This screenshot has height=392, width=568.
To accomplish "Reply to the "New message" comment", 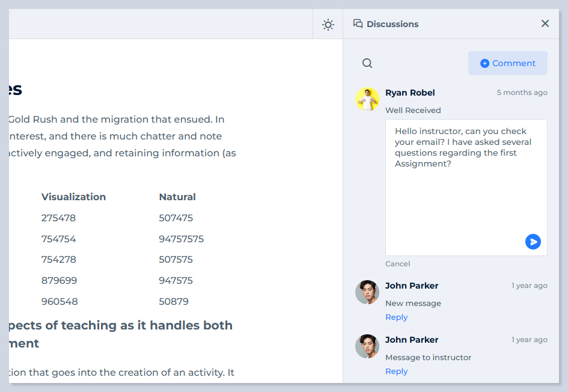I will [x=396, y=317].
